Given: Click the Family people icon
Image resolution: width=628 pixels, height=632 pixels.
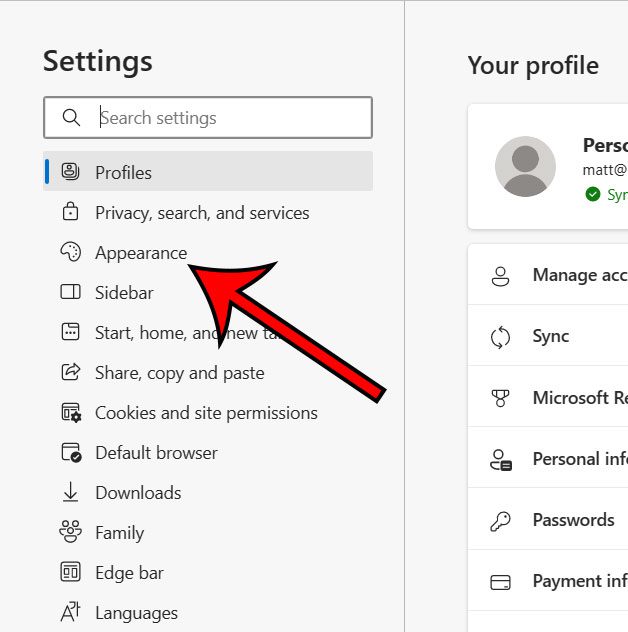Looking at the screenshot, I should (70, 532).
